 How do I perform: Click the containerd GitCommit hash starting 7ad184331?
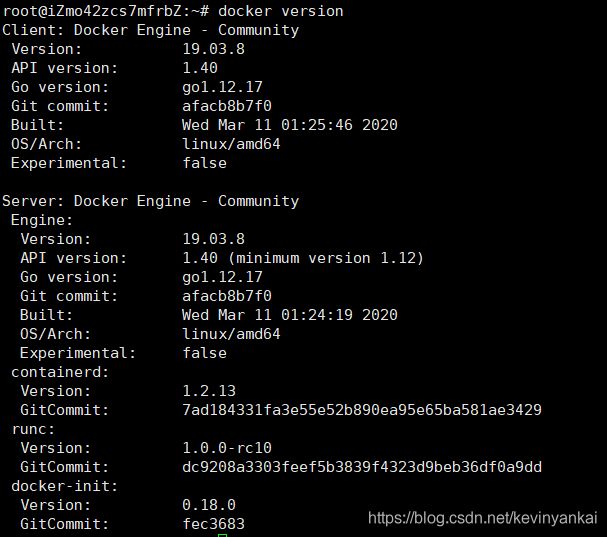tap(362, 410)
